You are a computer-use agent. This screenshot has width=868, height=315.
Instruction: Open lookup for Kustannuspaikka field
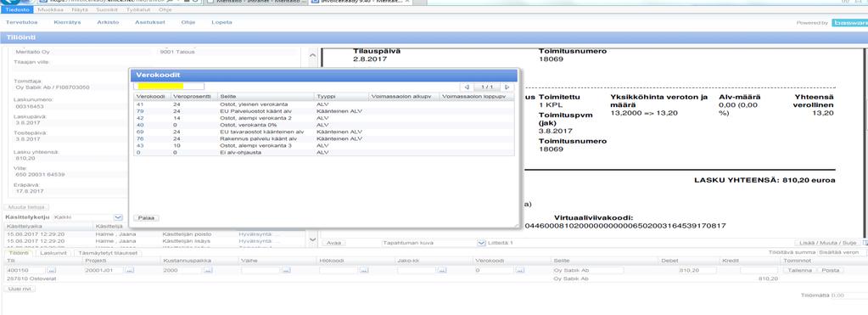208,270
